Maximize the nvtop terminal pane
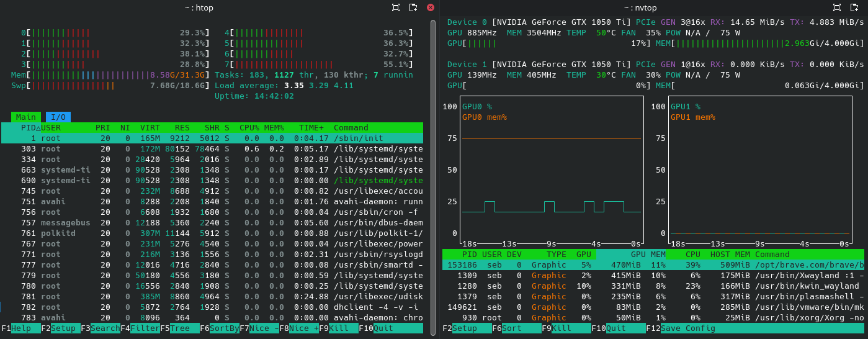The width and height of the screenshot is (868, 339). pyautogui.click(x=837, y=7)
